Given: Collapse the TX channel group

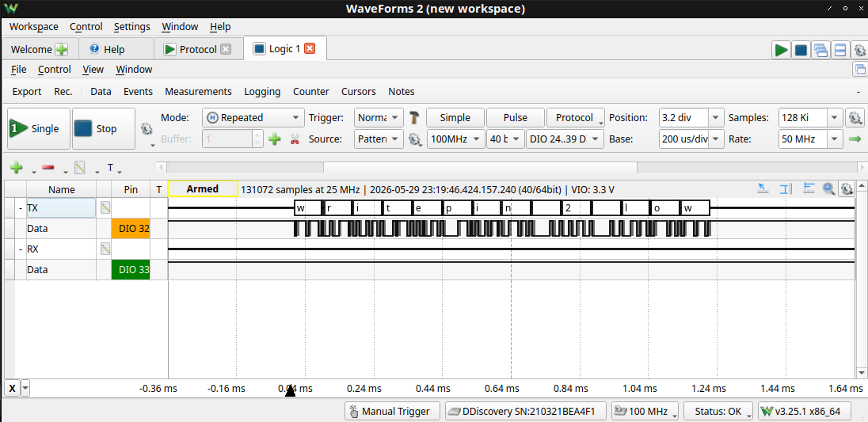Looking at the screenshot, I should click(x=21, y=208).
